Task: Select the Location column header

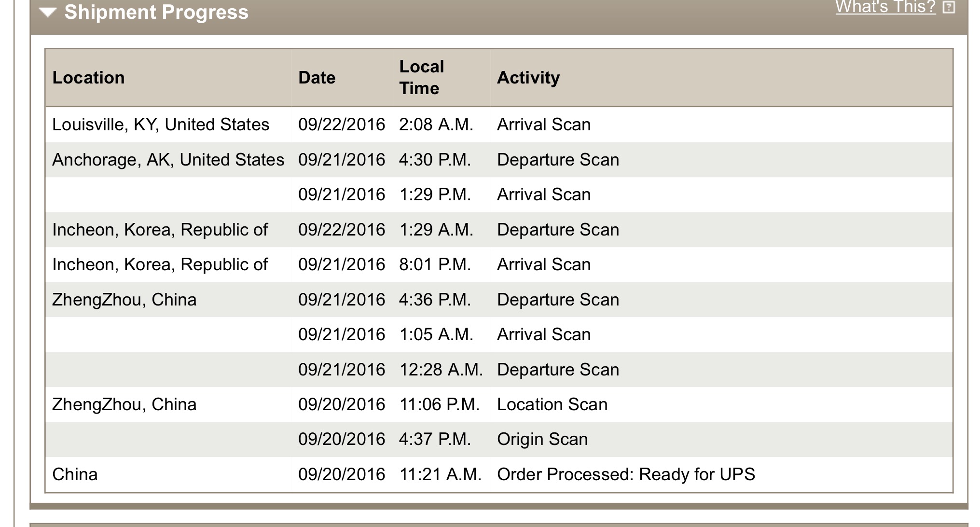Action: coord(88,78)
